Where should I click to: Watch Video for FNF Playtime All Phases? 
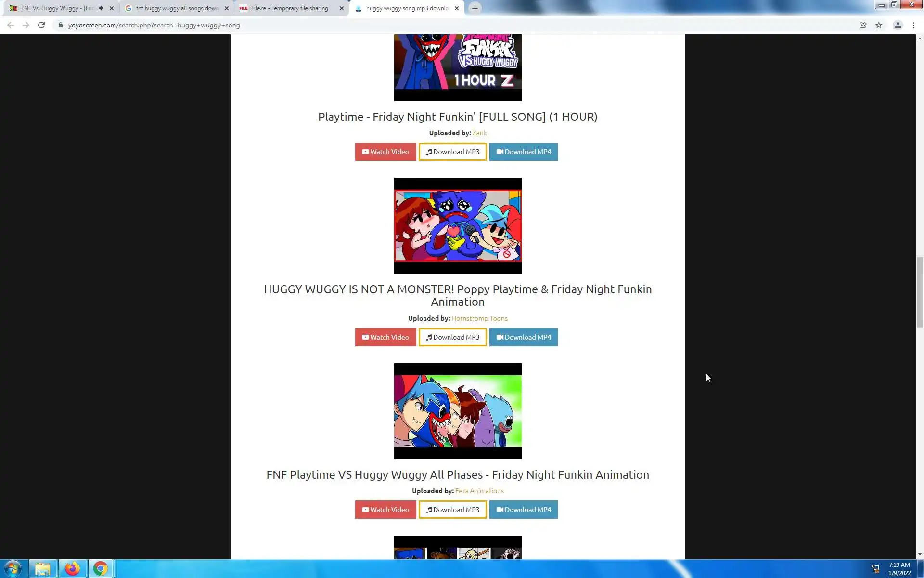385,510
